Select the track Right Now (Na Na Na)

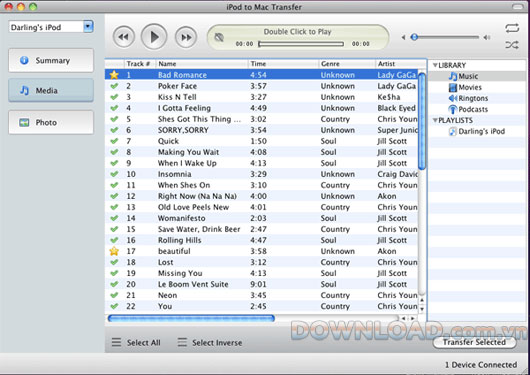click(x=261, y=196)
